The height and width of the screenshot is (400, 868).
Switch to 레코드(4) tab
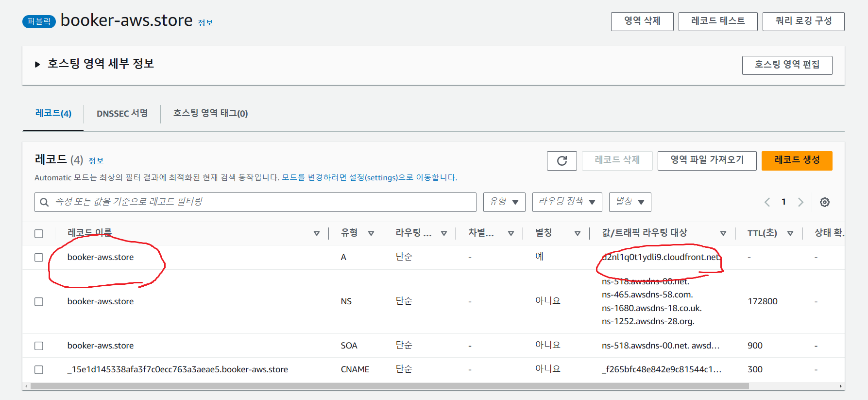click(53, 113)
